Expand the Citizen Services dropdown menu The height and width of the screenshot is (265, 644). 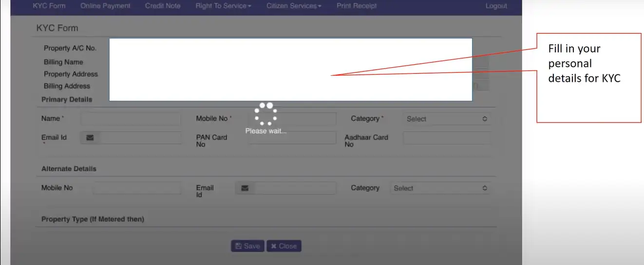[294, 6]
